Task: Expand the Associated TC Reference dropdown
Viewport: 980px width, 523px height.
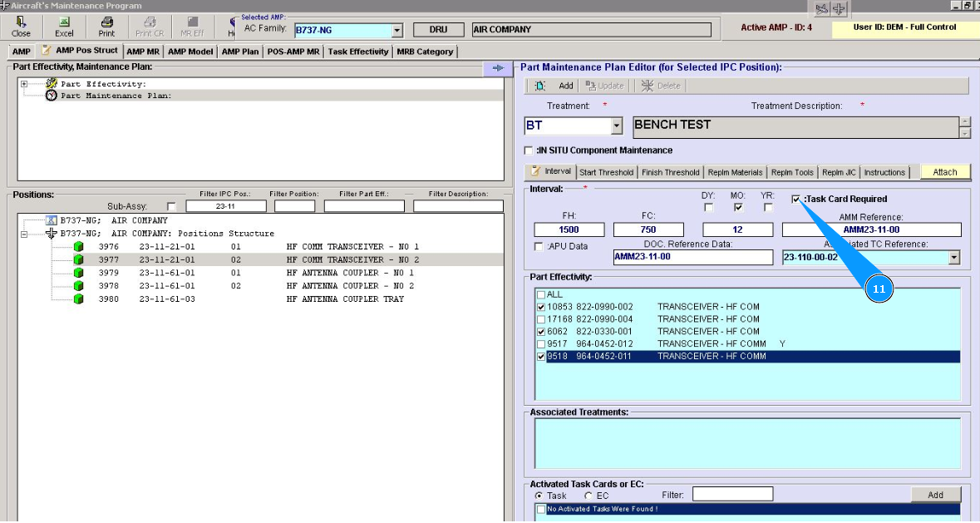Action: click(953, 258)
